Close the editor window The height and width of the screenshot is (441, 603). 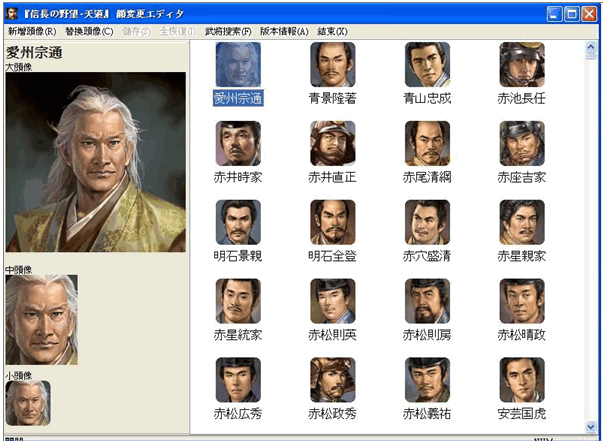pos(589,14)
